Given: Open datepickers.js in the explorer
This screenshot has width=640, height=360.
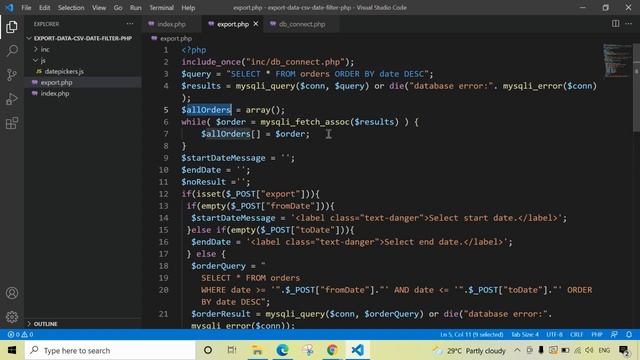Looking at the screenshot, I should point(64,71).
